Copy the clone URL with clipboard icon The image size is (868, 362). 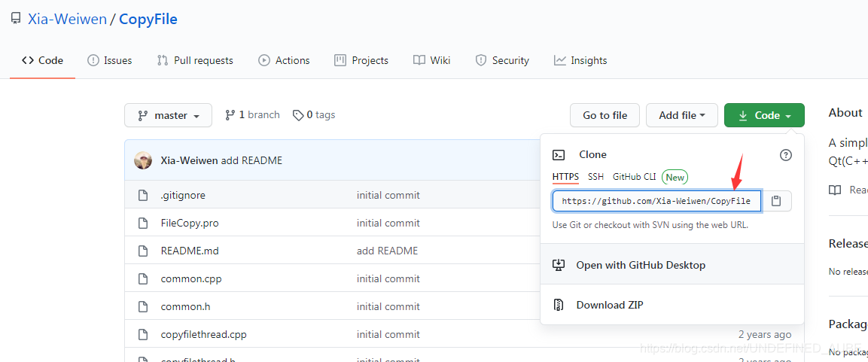click(776, 201)
